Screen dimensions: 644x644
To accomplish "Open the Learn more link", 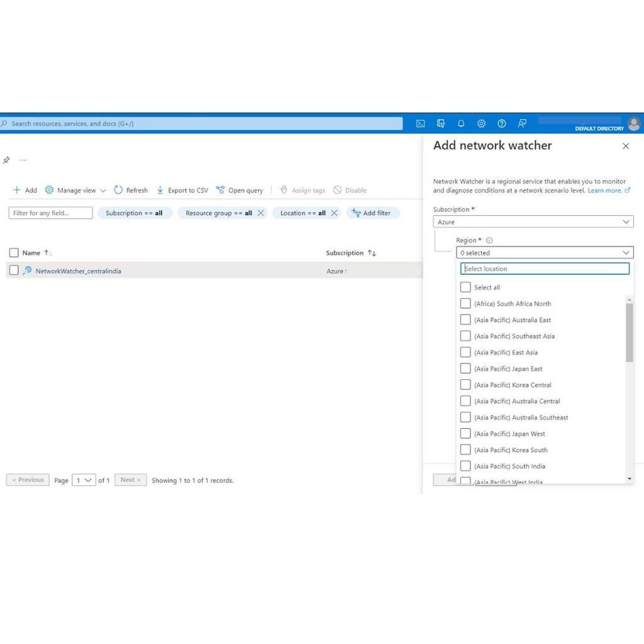I will pyautogui.click(x=605, y=190).
